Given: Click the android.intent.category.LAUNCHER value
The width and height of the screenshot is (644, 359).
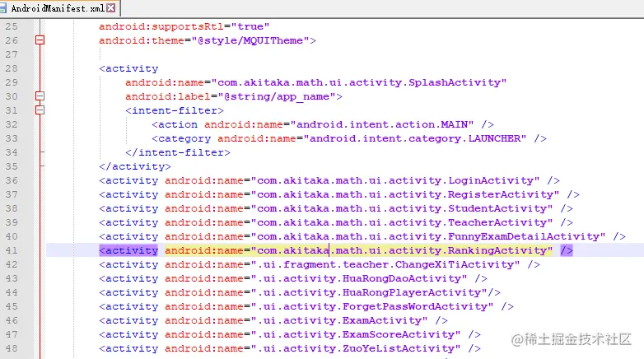Looking at the screenshot, I should click(x=414, y=138).
